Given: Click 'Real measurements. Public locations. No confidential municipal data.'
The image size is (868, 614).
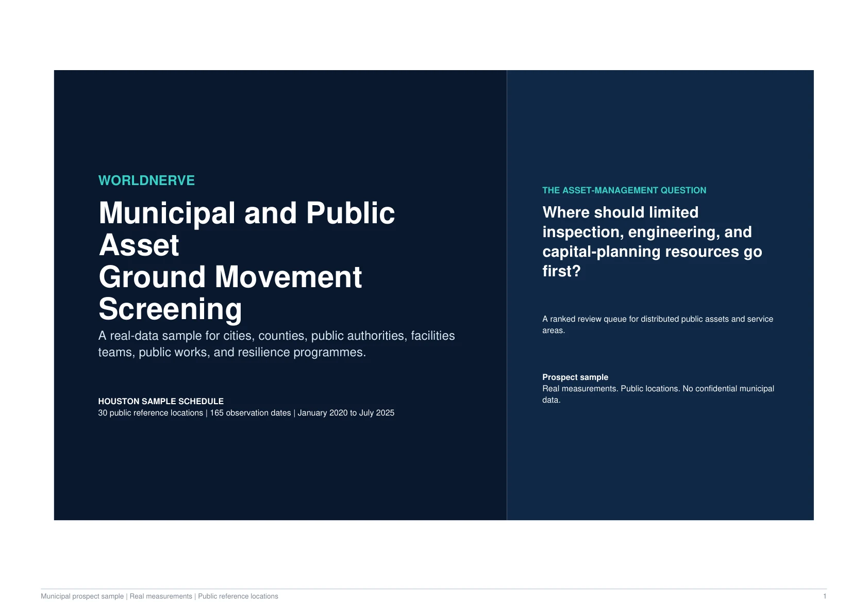Looking at the screenshot, I should [658, 394].
